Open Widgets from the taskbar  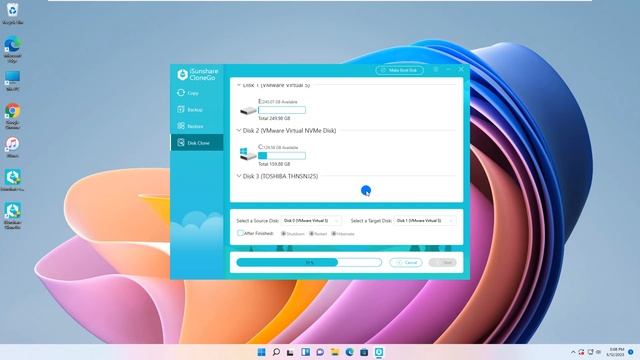pos(305,352)
